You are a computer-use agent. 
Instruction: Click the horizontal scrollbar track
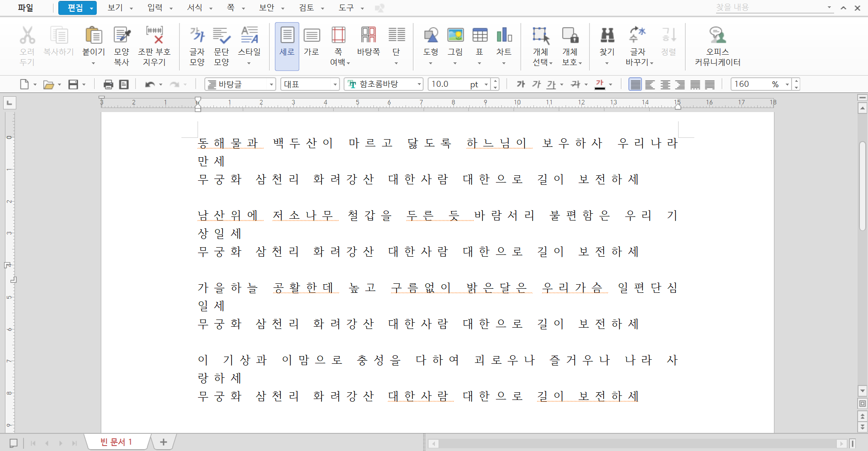tap(637, 443)
